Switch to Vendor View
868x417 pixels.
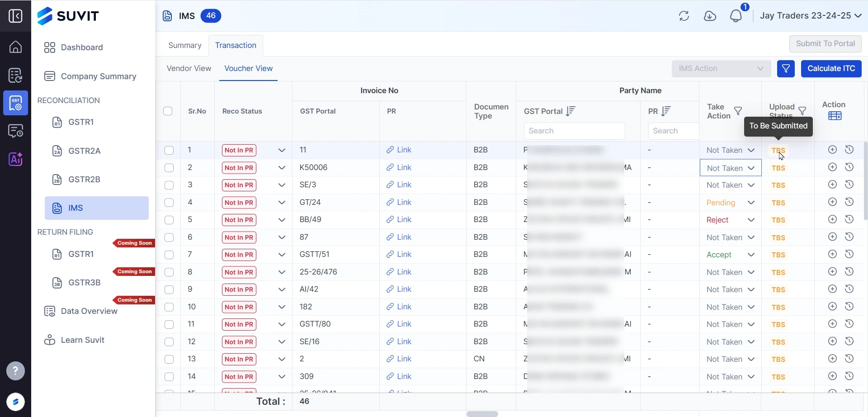[x=189, y=68]
